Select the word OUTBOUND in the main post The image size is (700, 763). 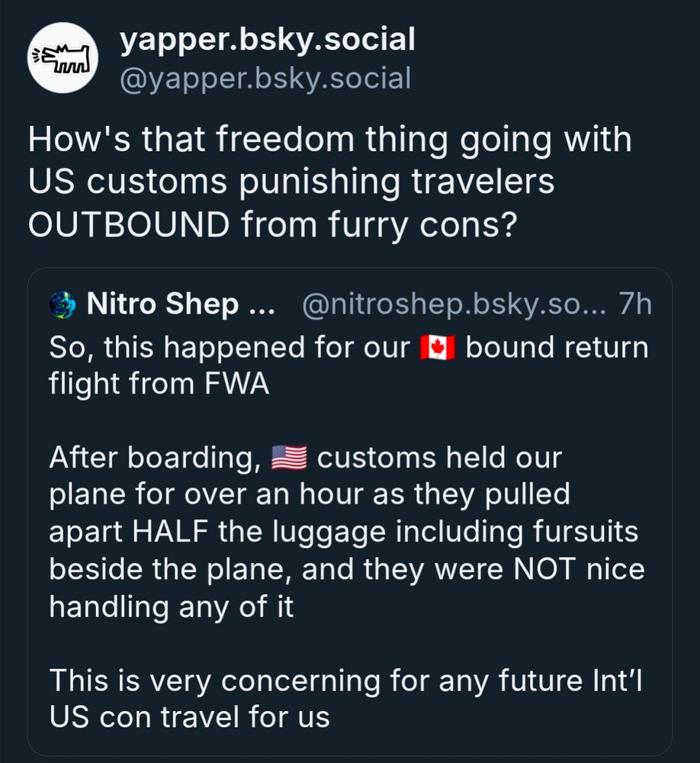130,225
